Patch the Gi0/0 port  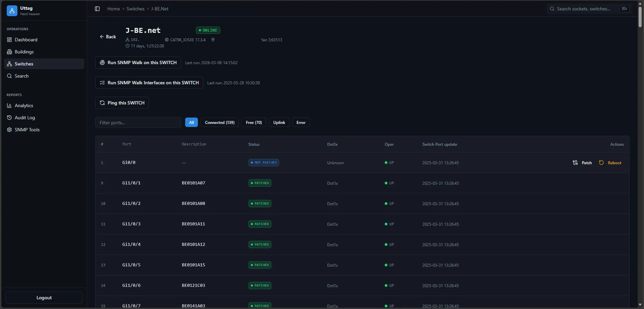tap(582, 163)
